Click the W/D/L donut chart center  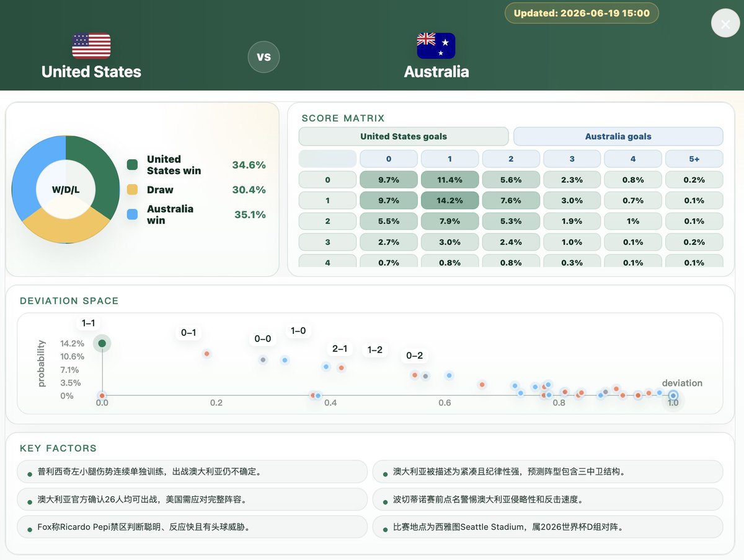point(66,190)
